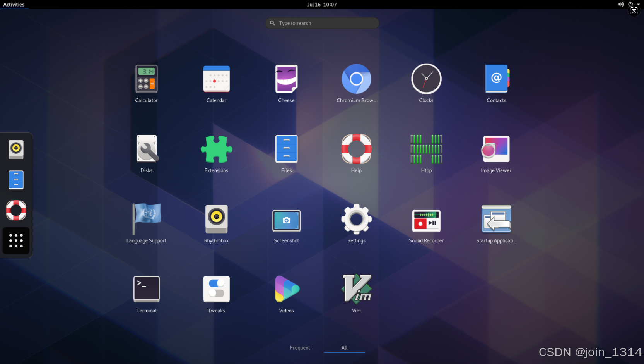
Task: Open the Extensions app
Action: tap(216, 149)
